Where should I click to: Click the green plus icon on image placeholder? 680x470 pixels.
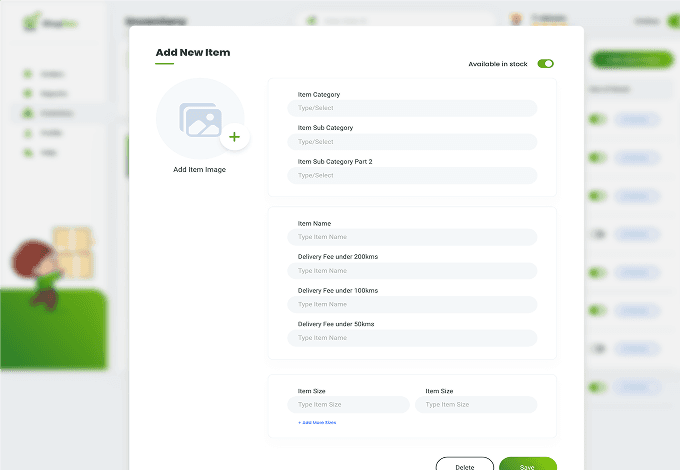pyautogui.click(x=235, y=137)
